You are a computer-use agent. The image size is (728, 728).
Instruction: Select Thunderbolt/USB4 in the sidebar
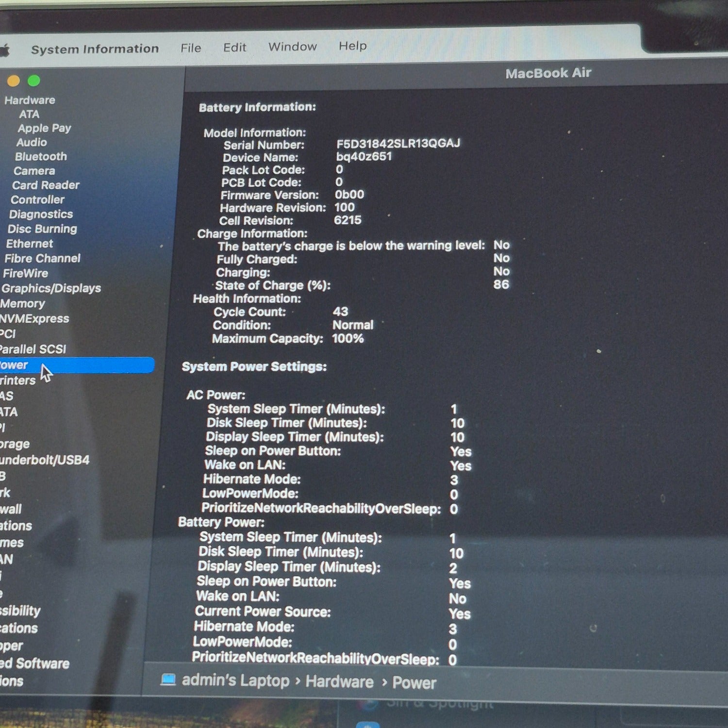pos(45,460)
